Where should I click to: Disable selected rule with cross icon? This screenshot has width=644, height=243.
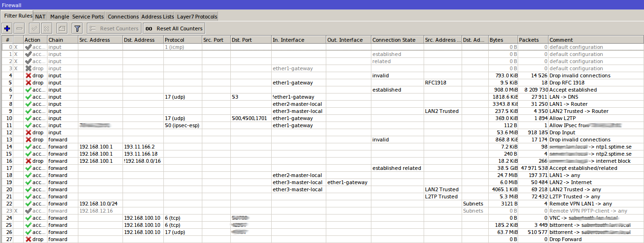tap(47, 28)
